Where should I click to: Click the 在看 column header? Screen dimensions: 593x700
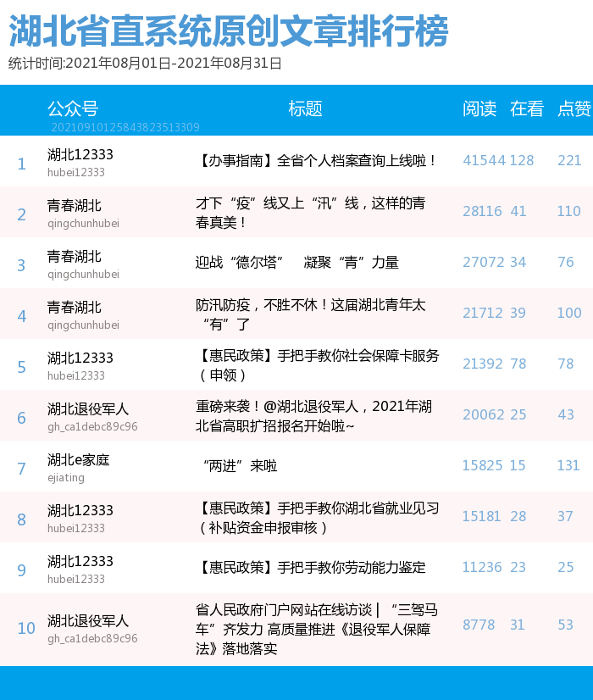tap(526, 108)
